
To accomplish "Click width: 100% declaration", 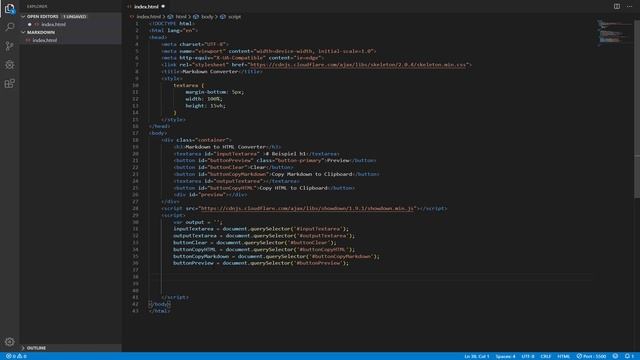I will [204, 99].
